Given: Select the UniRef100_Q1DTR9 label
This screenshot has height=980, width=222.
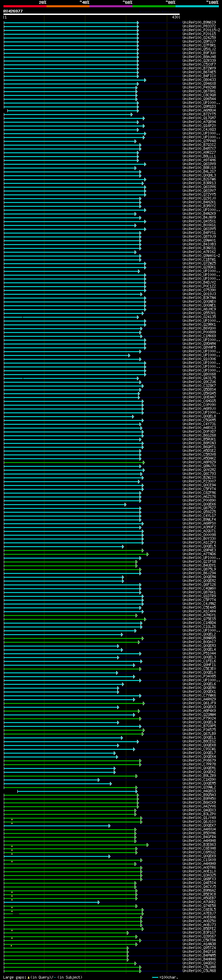Looking at the screenshot, I should point(199,596).
